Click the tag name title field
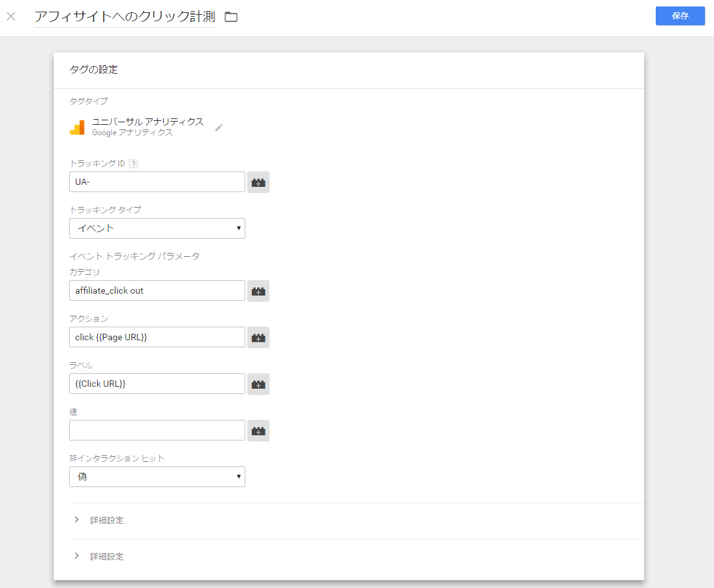The height and width of the screenshot is (588, 714). [x=124, y=17]
